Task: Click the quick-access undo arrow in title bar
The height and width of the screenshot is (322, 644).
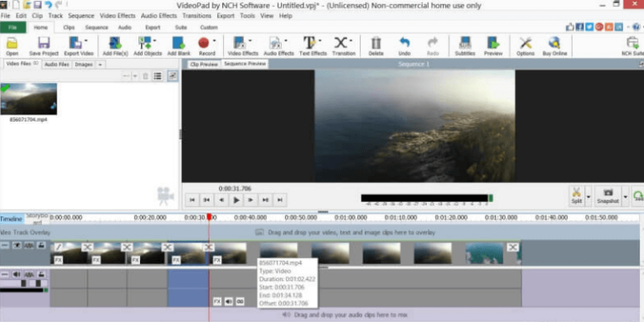Action: [x=49, y=5]
